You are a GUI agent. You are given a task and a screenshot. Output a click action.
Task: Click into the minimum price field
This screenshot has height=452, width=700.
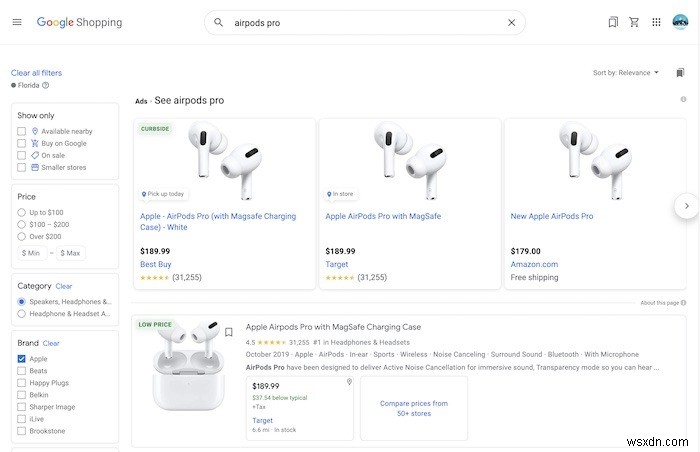click(x=33, y=253)
